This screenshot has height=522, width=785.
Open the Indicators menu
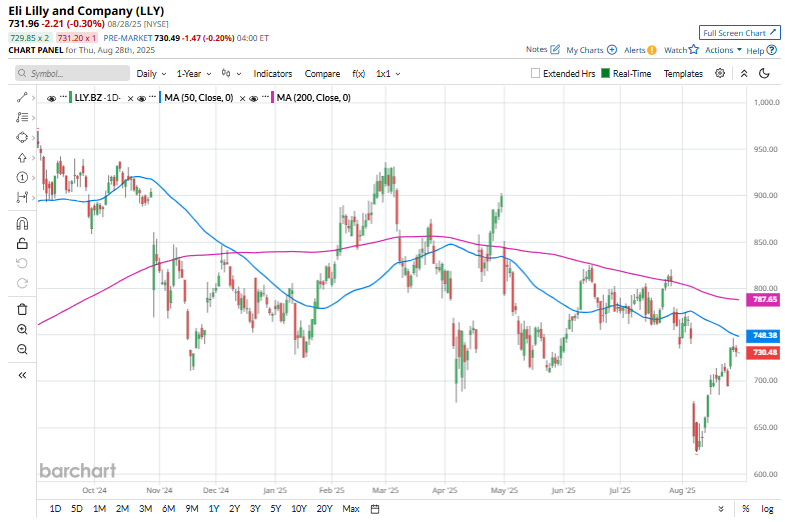272,74
